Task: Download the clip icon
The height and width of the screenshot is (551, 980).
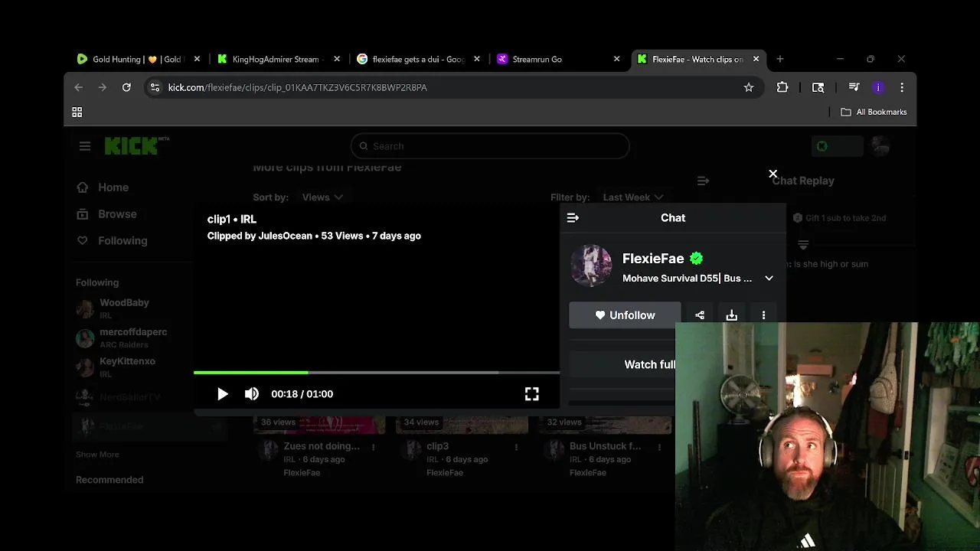Action: [x=732, y=315]
